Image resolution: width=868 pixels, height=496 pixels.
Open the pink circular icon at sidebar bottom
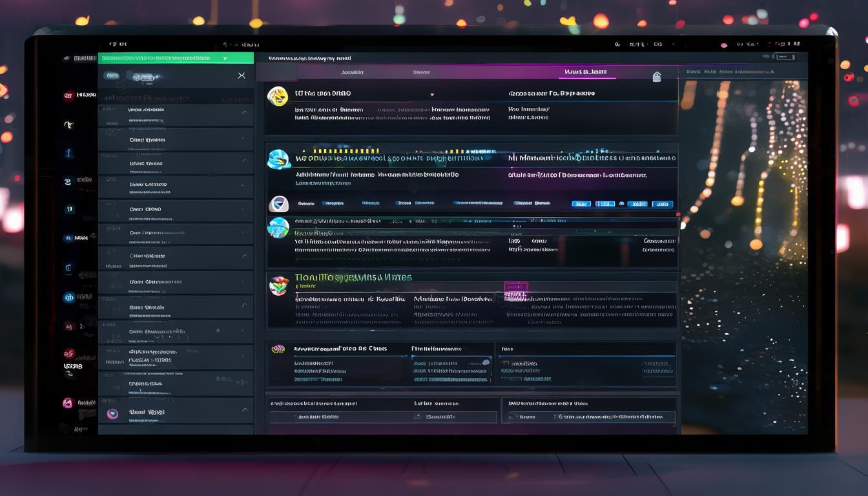click(68, 403)
